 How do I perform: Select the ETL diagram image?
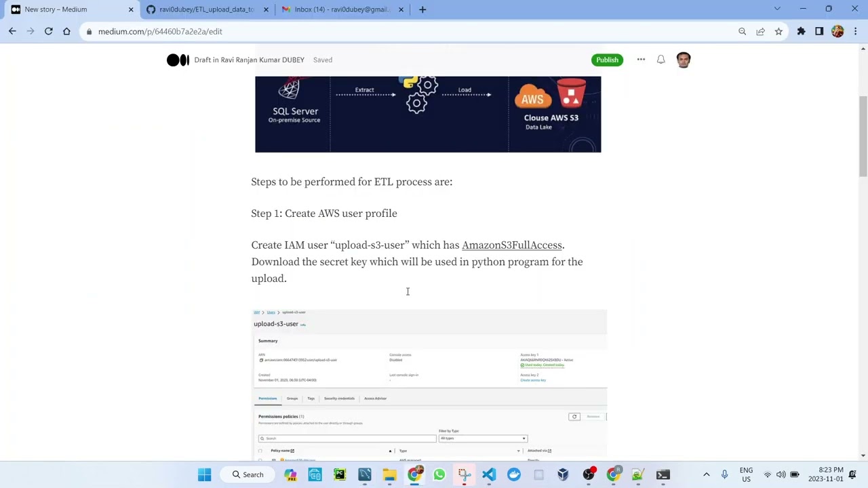pyautogui.click(x=428, y=114)
